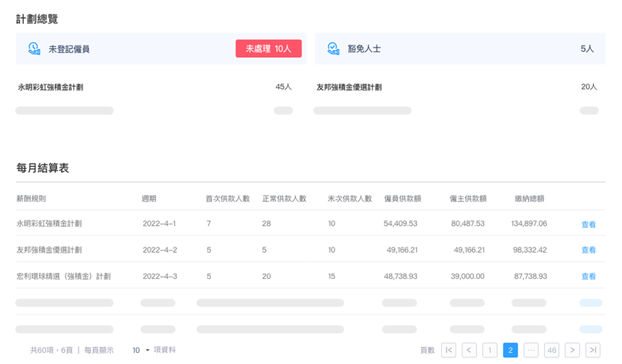Open the 豁免人士 card
Image resolution: width=622 pixels, height=364 pixels.
(460, 48)
